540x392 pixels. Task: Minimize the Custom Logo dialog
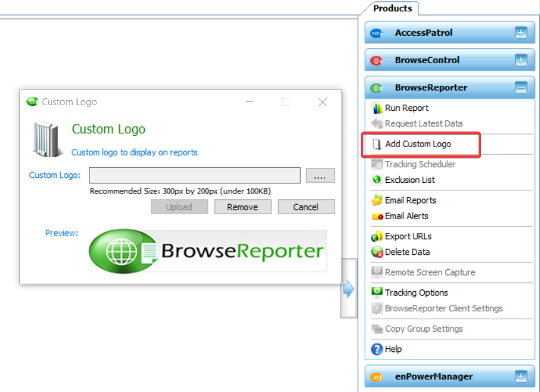[249, 102]
